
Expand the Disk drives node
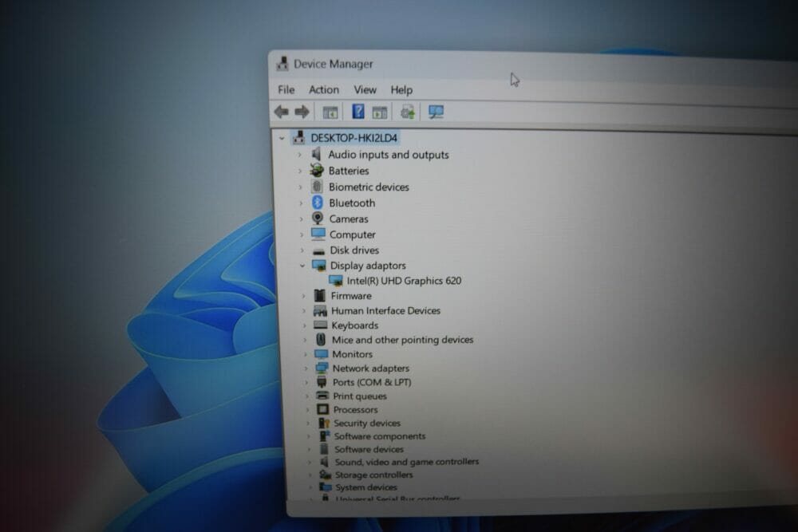[302, 250]
